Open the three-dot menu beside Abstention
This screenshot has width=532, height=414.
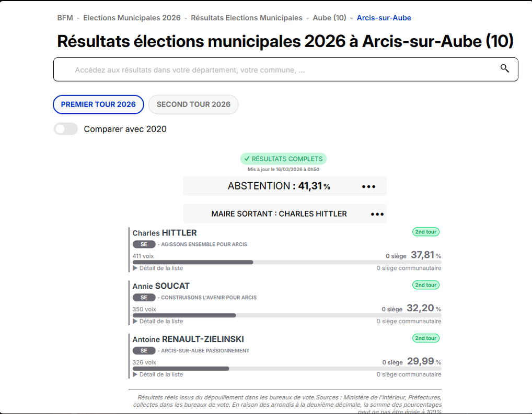click(368, 186)
